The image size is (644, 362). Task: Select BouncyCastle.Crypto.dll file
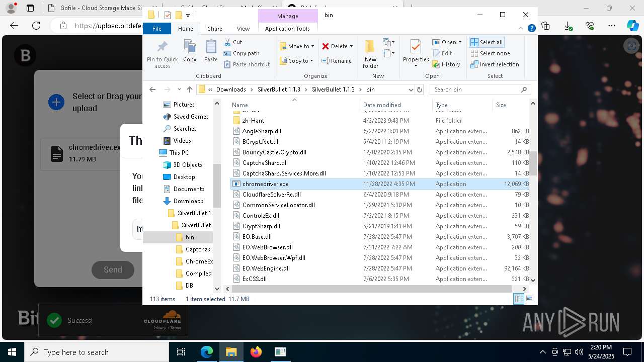(274, 152)
